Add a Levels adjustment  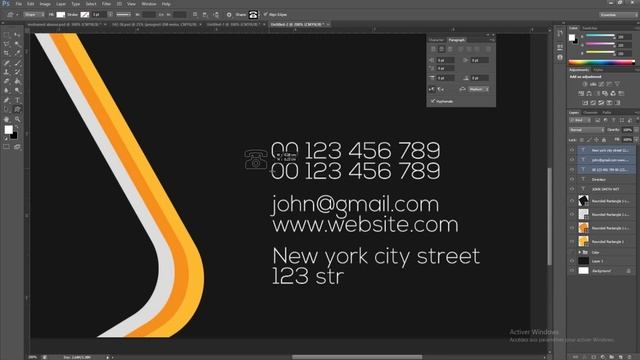tap(593, 84)
